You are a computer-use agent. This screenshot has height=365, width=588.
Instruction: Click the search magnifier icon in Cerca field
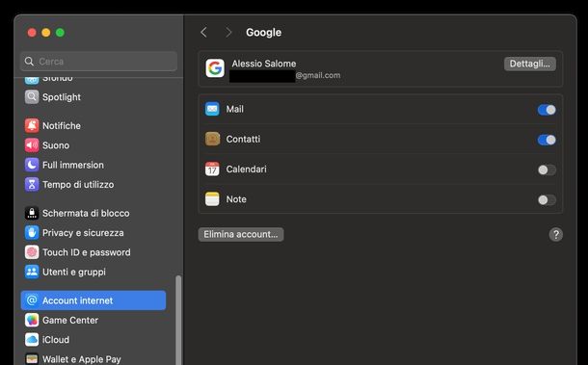(x=29, y=61)
